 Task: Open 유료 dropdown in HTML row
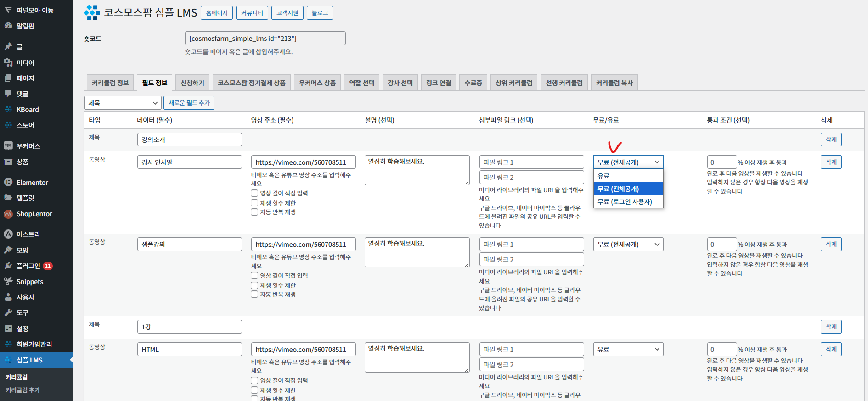point(628,349)
